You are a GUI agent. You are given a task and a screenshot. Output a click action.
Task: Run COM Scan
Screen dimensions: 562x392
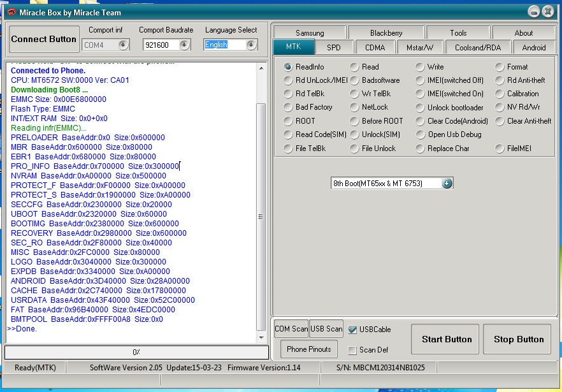(x=291, y=329)
